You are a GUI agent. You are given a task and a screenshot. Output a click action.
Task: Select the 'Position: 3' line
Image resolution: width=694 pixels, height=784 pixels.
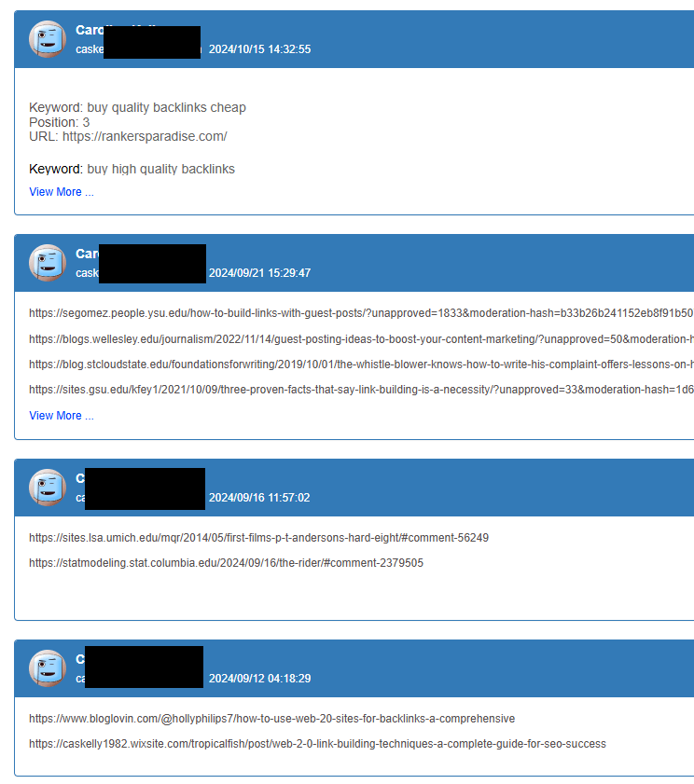[x=59, y=122]
